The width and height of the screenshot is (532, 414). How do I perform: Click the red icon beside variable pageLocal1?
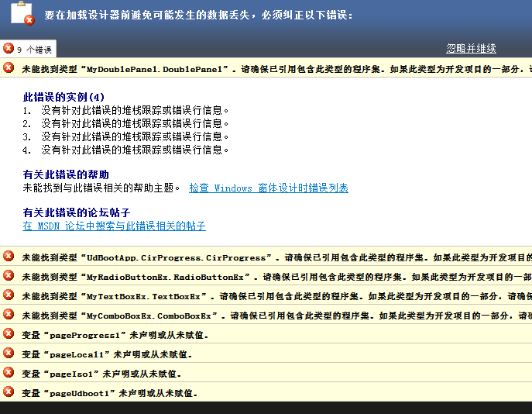coord(9,354)
